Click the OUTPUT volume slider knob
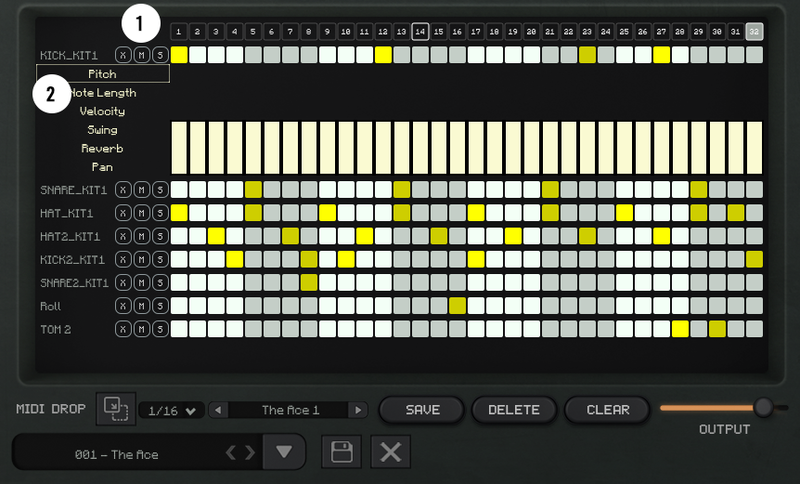 (x=764, y=407)
